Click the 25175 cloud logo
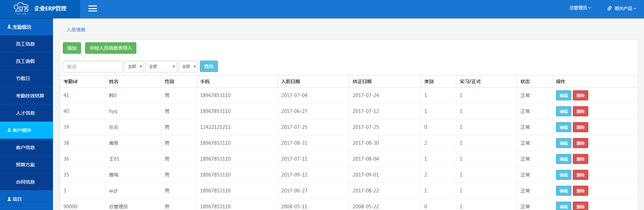The width and height of the screenshot is (644, 210). point(21,8)
